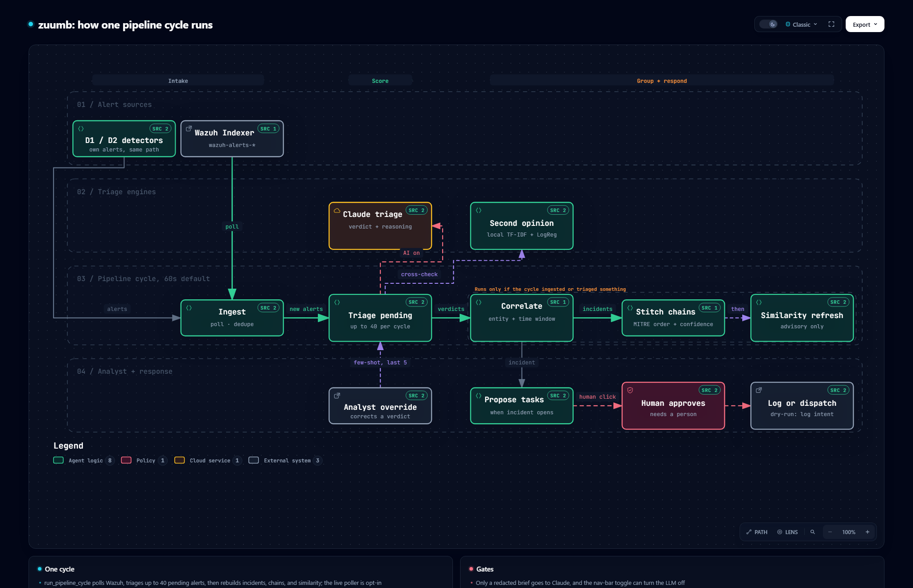Toggle the PATH mode button
913x588 pixels.
click(x=757, y=532)
